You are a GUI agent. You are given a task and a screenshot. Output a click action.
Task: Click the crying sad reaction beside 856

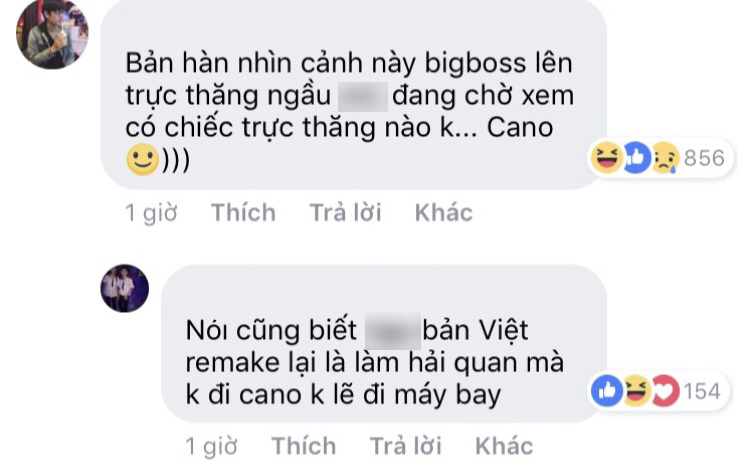click(x=665, y=158)
